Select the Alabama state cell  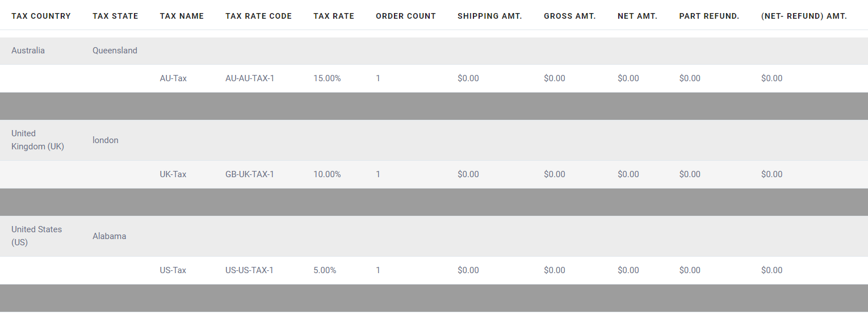[109, 236]
